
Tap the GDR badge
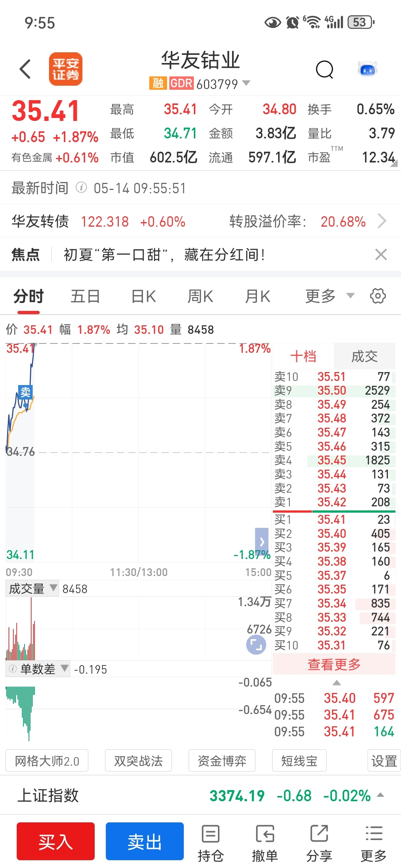coord(181,83)
